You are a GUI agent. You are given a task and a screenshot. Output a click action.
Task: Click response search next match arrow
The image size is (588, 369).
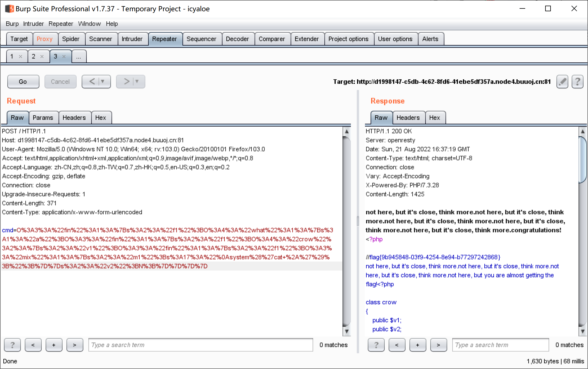pos(438,345)
